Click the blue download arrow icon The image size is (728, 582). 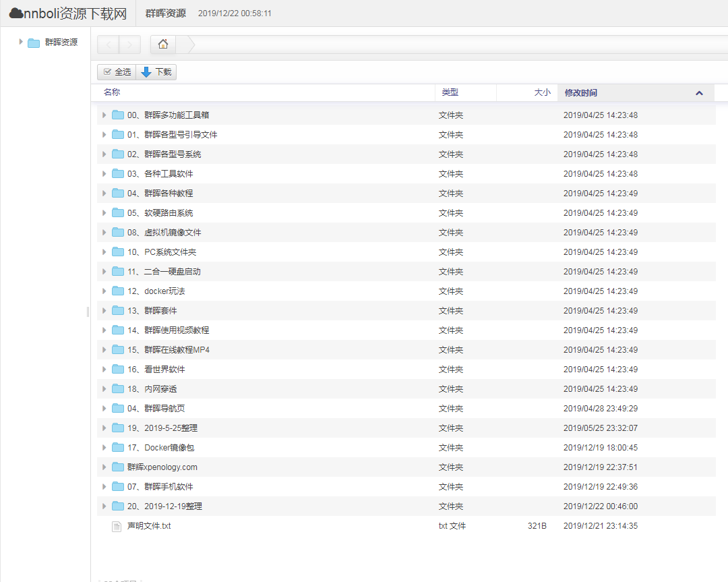click(146, 72)
